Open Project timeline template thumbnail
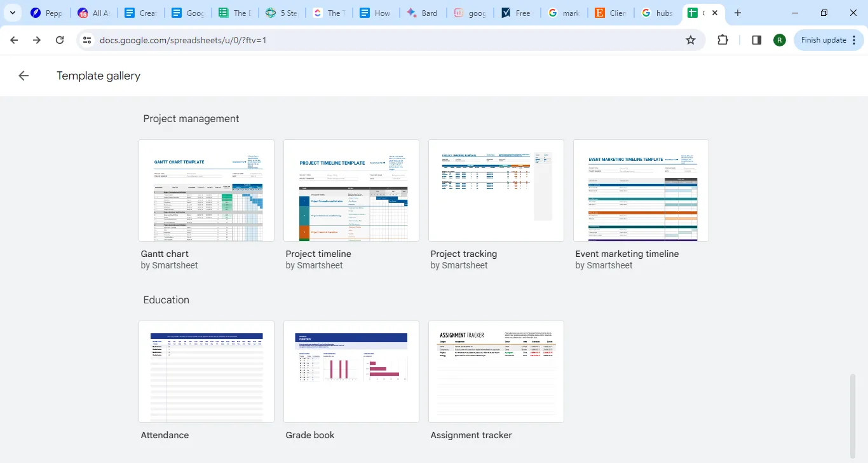The width and height of the screenshot is (868, 463). 351,191
